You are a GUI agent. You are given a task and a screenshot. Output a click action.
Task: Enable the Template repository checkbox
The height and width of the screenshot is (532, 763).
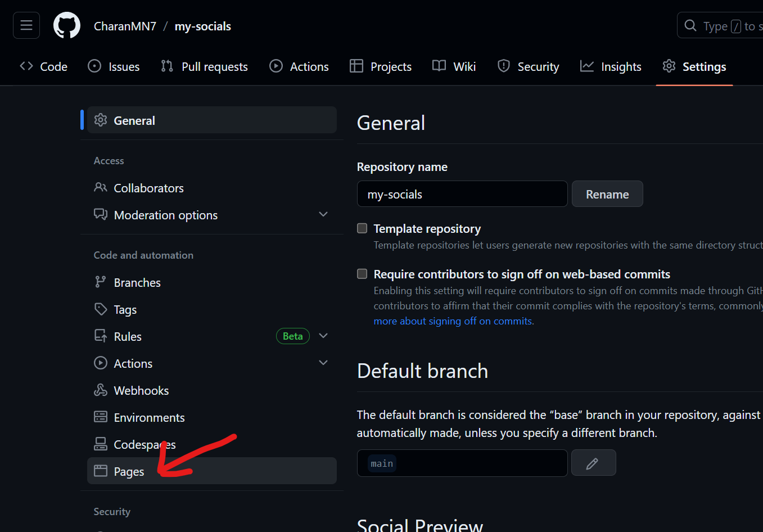click(362, 228)
